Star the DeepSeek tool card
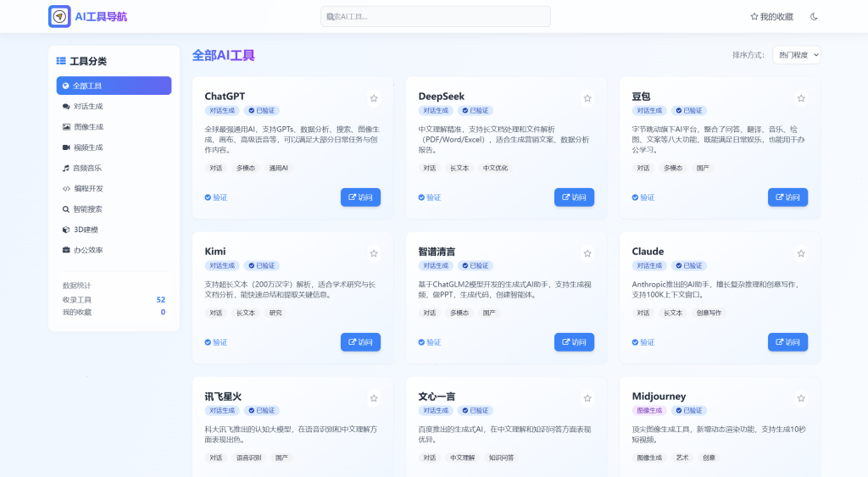Image resolution: width=868 pixels, height=477 pixels. click(x=587, y=98)
